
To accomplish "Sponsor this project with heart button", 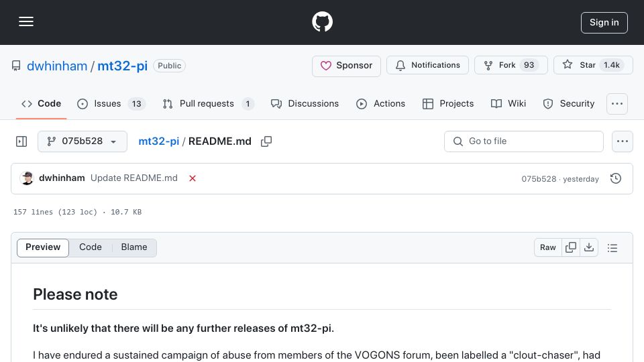I will tap(346, 66).
